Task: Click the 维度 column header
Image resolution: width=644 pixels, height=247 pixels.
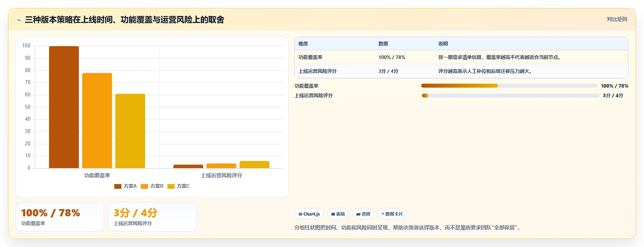Action: [x=303, y=44]
